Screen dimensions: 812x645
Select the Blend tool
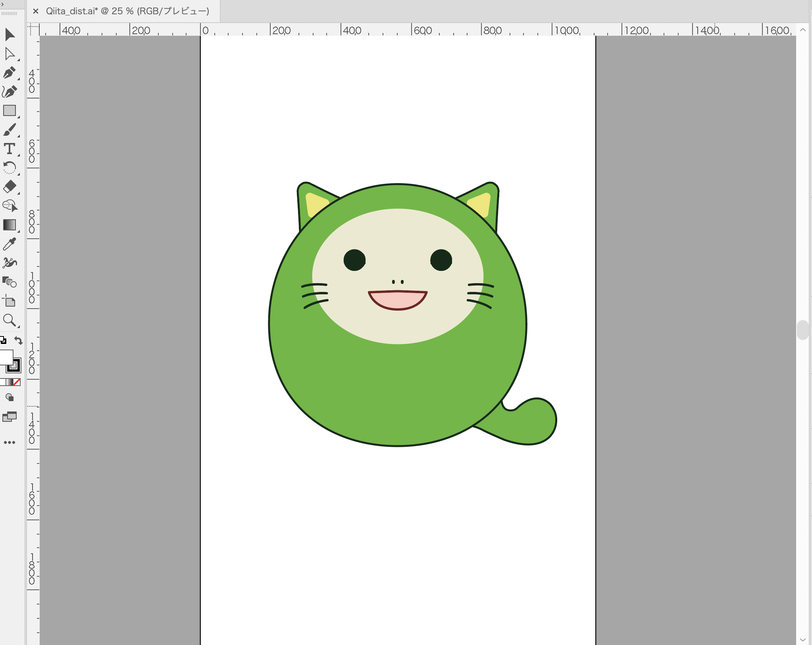click(10, 282)
